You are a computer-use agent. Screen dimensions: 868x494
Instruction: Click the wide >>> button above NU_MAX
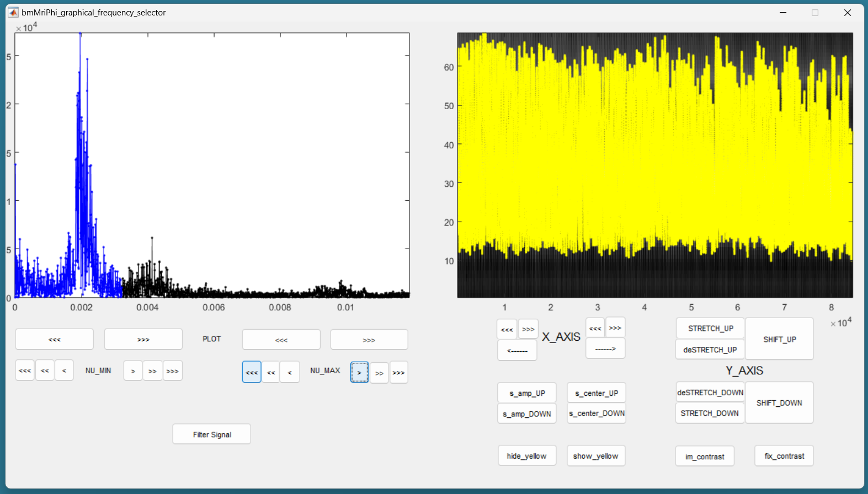[x=369, y=340]
